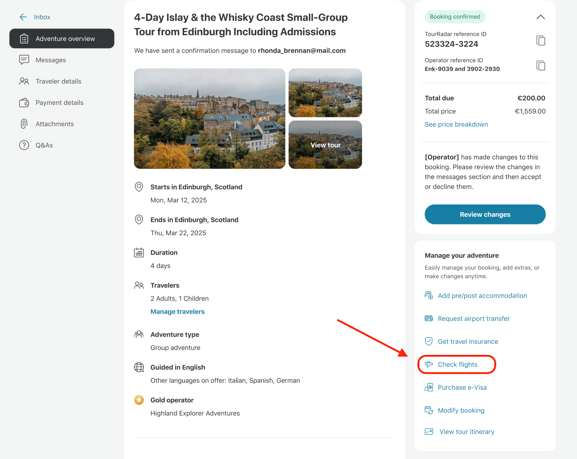Open the See price breakdown link
The height and width of the screenshot is (459, 577).
(x=456, y=124)
